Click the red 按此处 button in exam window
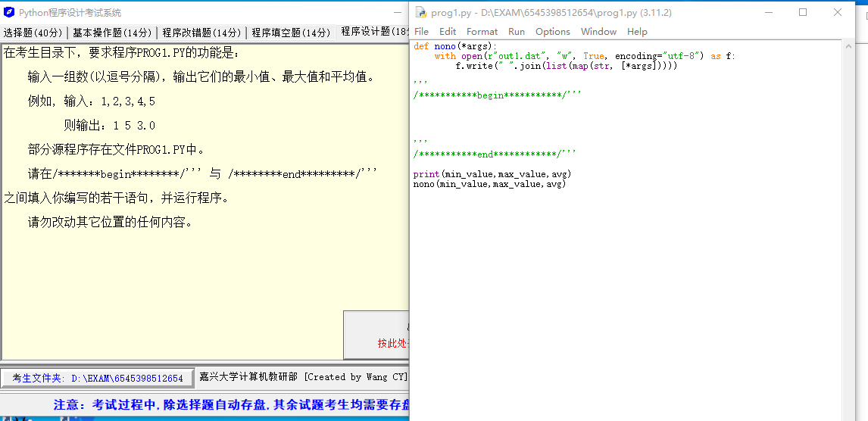Viewport: 868px width, 421px height. coord(376,335)
